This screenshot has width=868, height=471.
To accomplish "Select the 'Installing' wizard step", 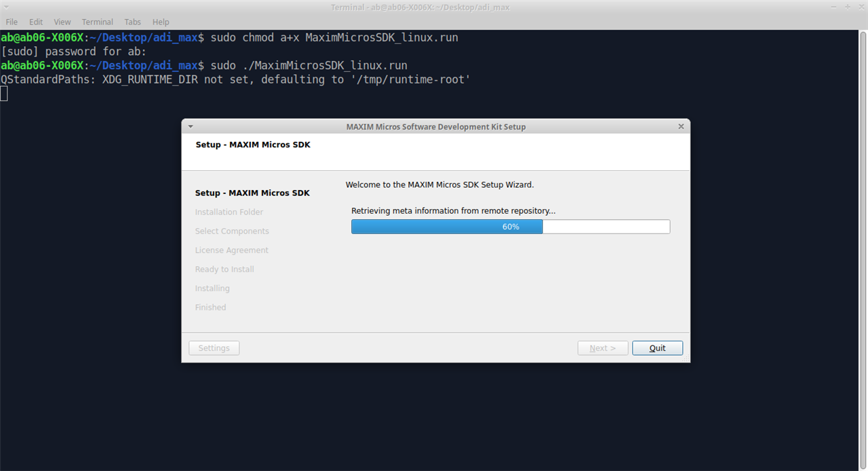I will pyautogui.click(x=212, y=288).
